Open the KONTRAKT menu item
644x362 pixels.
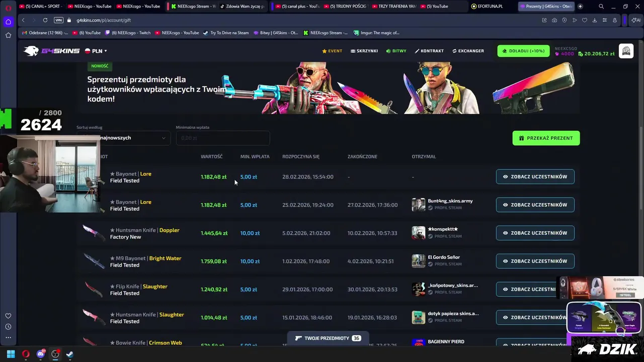(429, 51)
